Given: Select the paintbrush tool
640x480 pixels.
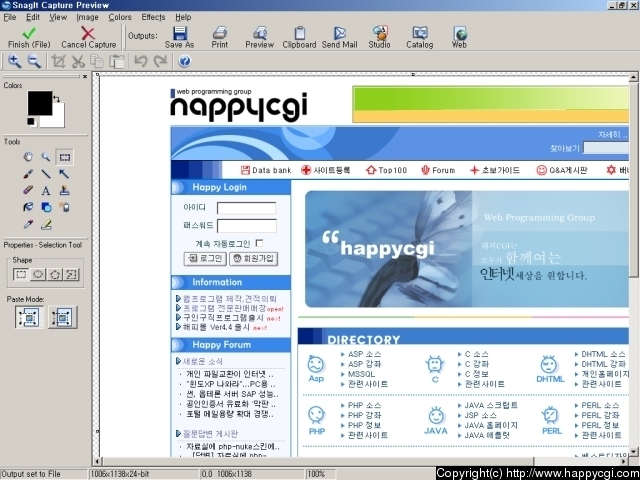Looking at the screenshot, I should [x=28, y=174].
